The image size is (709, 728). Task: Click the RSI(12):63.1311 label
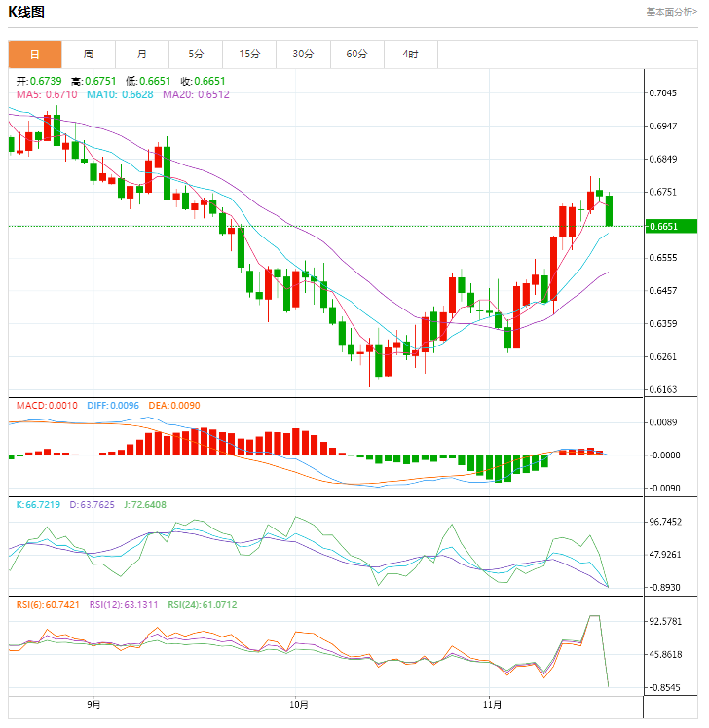[x=124, y=605]
